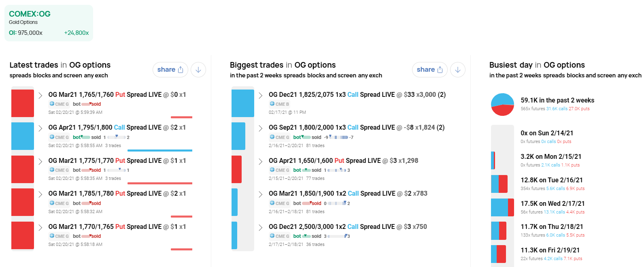Click bid-ask slider on Sep21 1,800/2,000 trade
644x267 pixels.
pos(338,137)
